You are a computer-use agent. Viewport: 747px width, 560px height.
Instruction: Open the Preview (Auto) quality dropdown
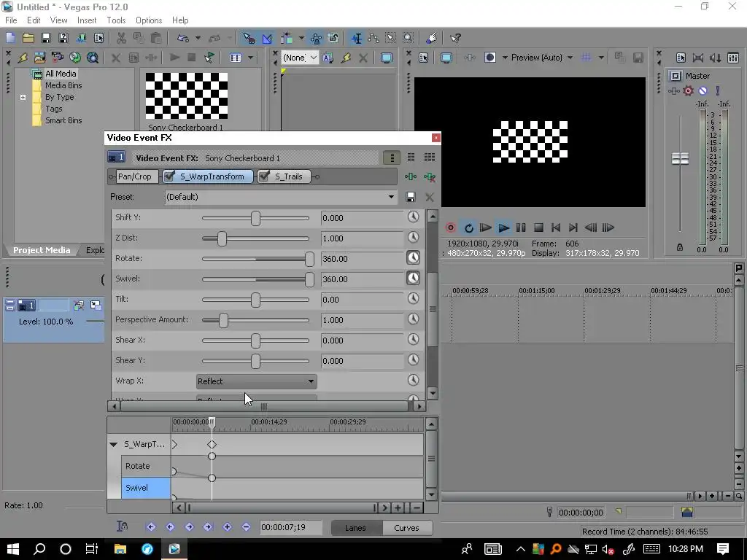click(x=542, y=58)
